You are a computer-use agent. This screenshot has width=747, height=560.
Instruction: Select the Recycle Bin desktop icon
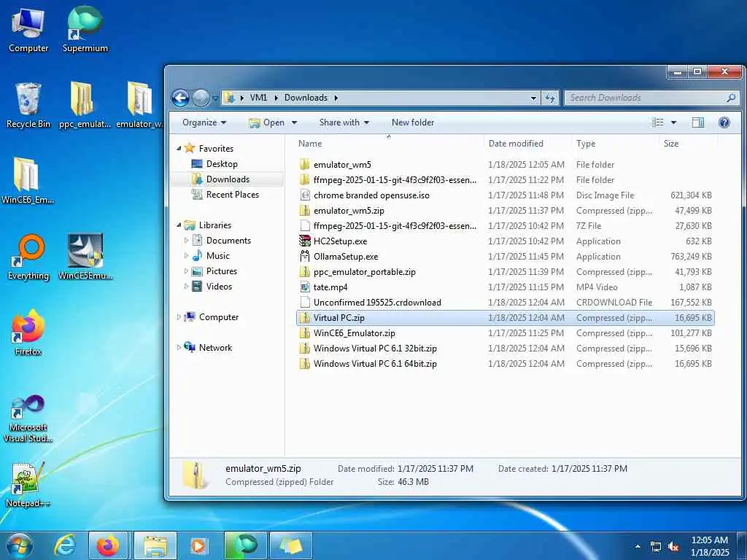point(28,105)
